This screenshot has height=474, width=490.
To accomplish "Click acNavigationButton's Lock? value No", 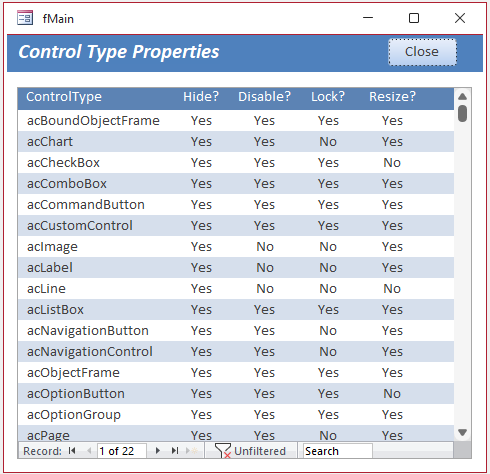I will pyautogui.click(x=328, y=331).
